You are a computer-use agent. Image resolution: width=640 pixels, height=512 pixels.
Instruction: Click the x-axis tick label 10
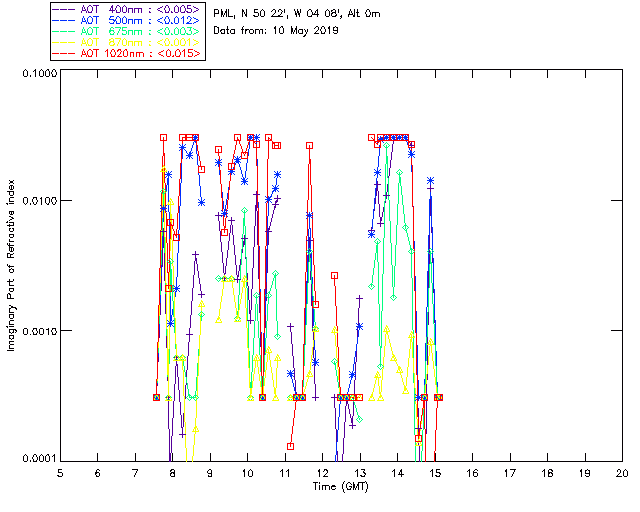[x=247, y=472]
